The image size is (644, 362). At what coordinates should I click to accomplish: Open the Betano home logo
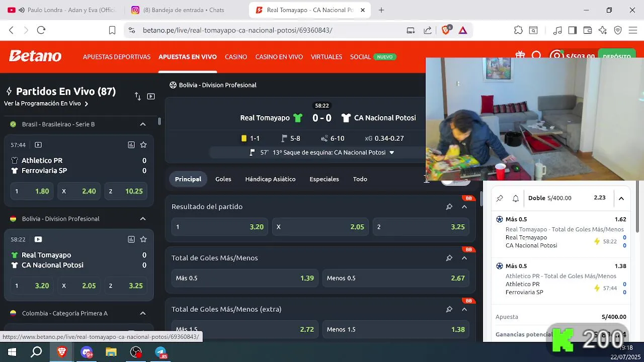[35, 56]
